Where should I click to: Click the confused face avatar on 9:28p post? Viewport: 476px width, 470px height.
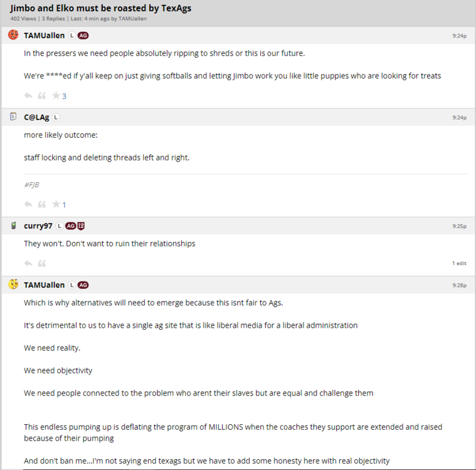pos(13,285)
